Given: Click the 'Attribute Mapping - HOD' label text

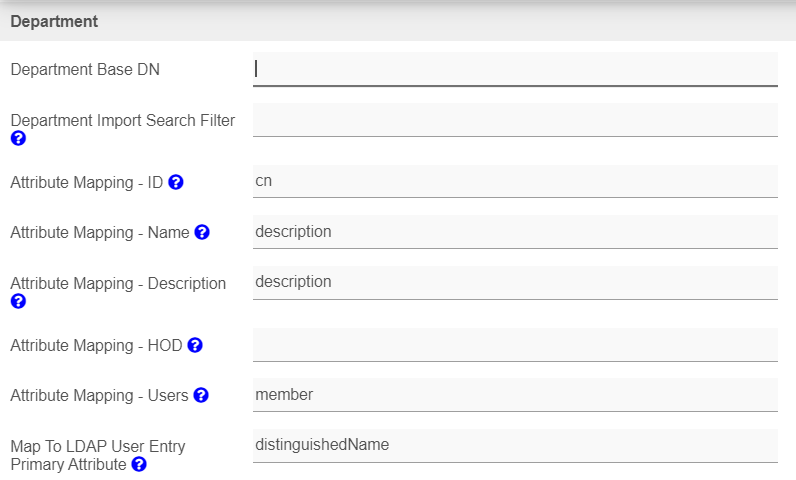Looking at the screenshot, I should tap(96, 345).
